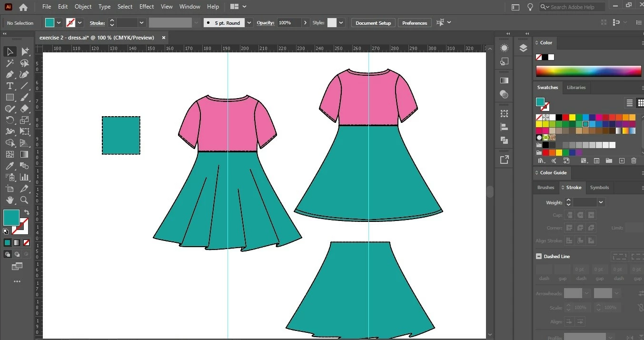Open the Opacity dropdown arrow
Viewport: 644px width, 340px height.
[305, 23]
